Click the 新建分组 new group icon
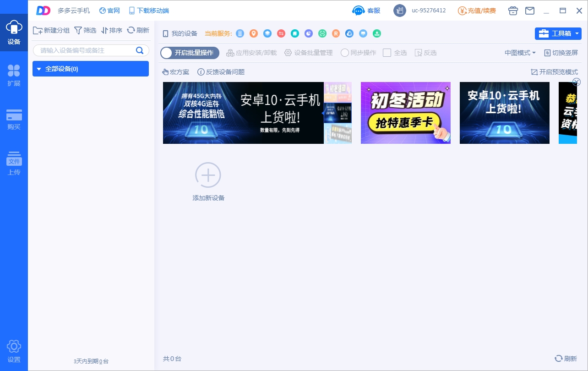Screen dimensions: 588x371 [x=38, y=30]
